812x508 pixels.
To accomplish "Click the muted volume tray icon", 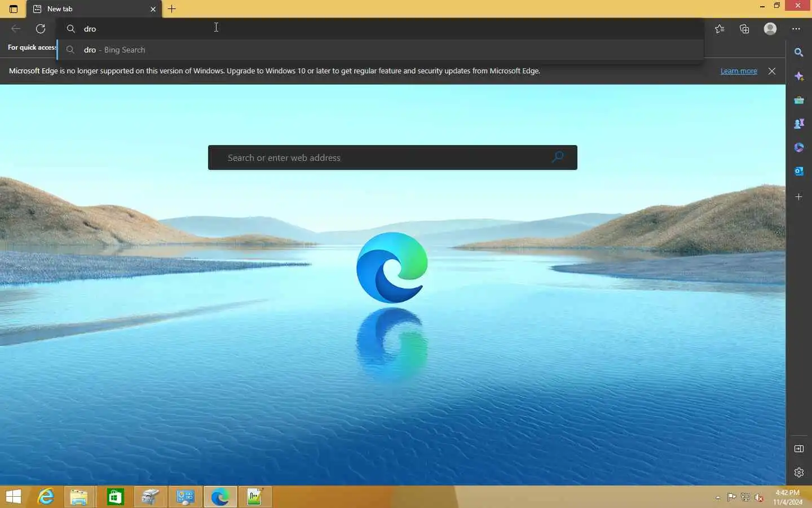I will tap(760, 497).
